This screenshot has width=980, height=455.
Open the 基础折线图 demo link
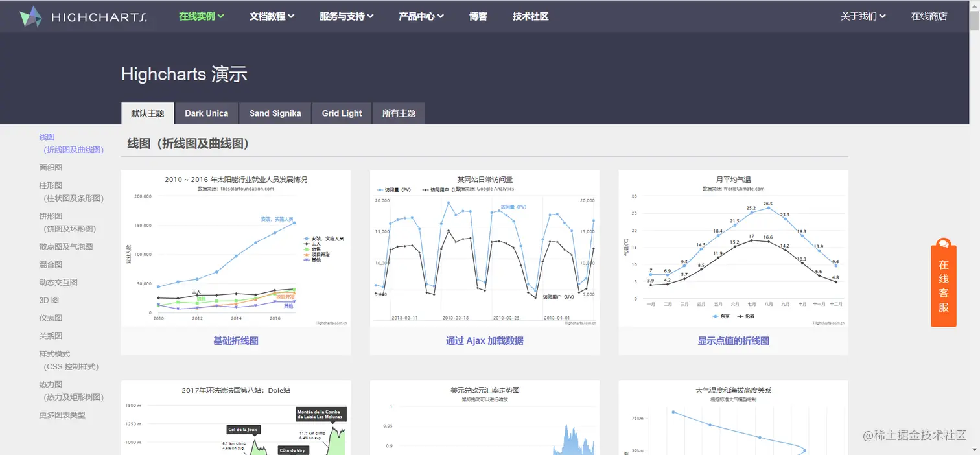click(236, 341)
